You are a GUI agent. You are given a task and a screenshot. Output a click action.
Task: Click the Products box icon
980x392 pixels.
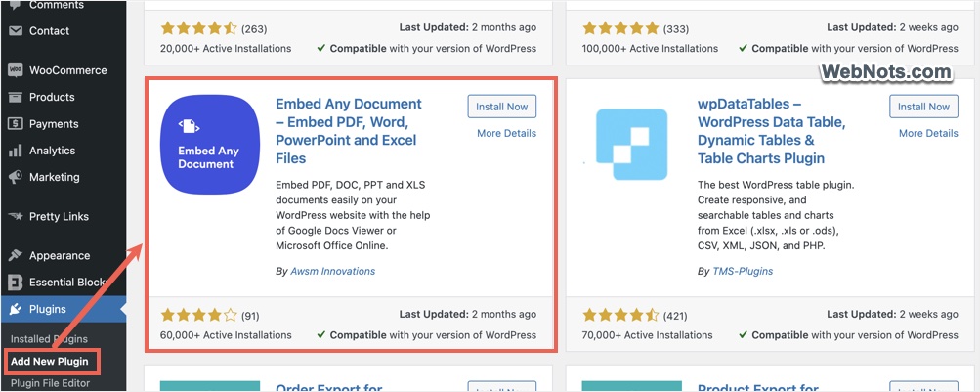click(16, 97)
